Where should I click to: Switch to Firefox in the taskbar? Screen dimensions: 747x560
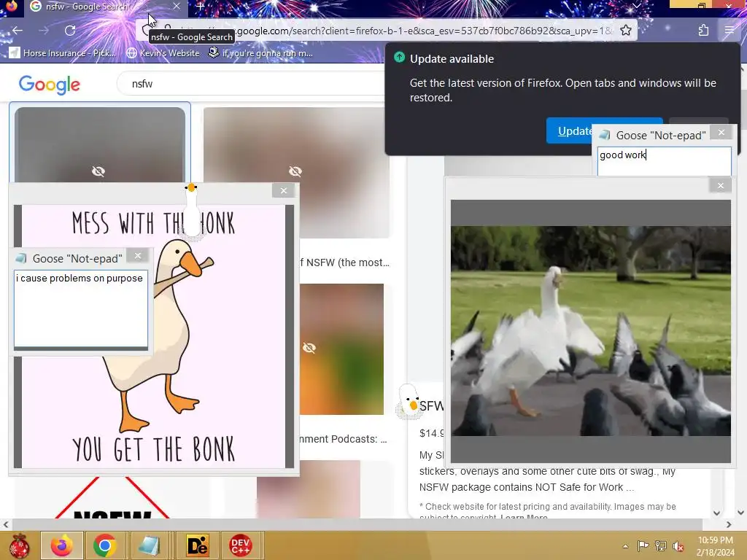pyautogui.click(x=62, y=545)
